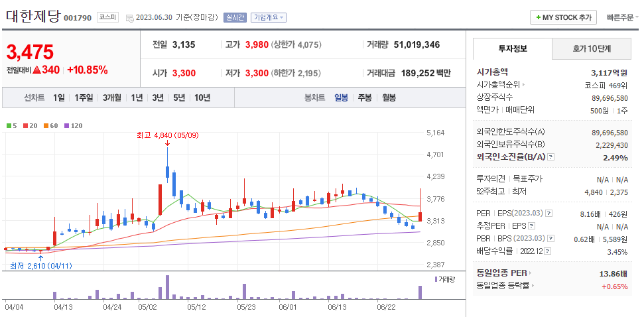Click 거래량 value 51,019,346
The image size is (644, 317).
coord(417,44)
